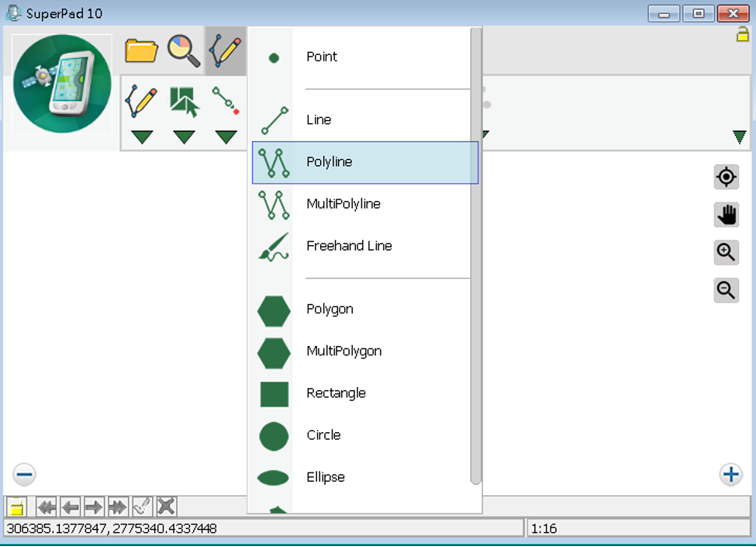756x547 pixels.
Task: Activate the zoom in magnifier tool
Action: coord(726,252)
